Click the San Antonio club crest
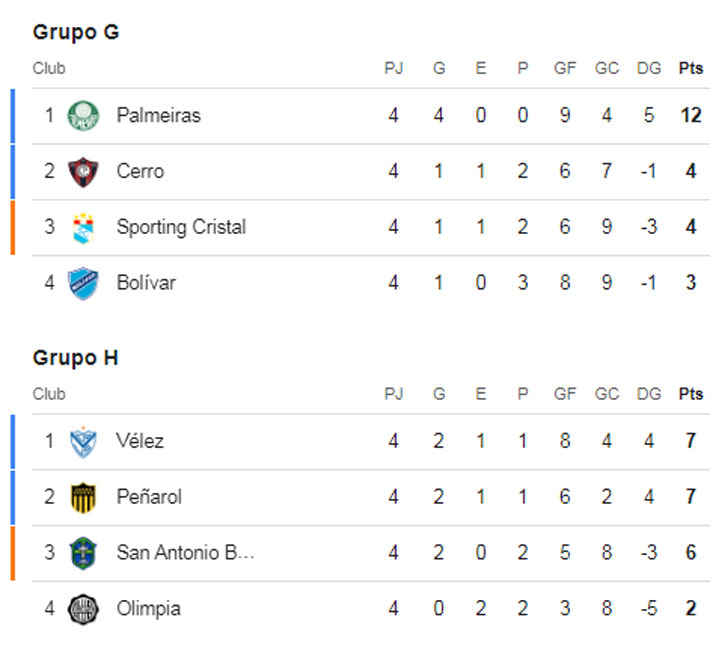 tap(83, 553)
